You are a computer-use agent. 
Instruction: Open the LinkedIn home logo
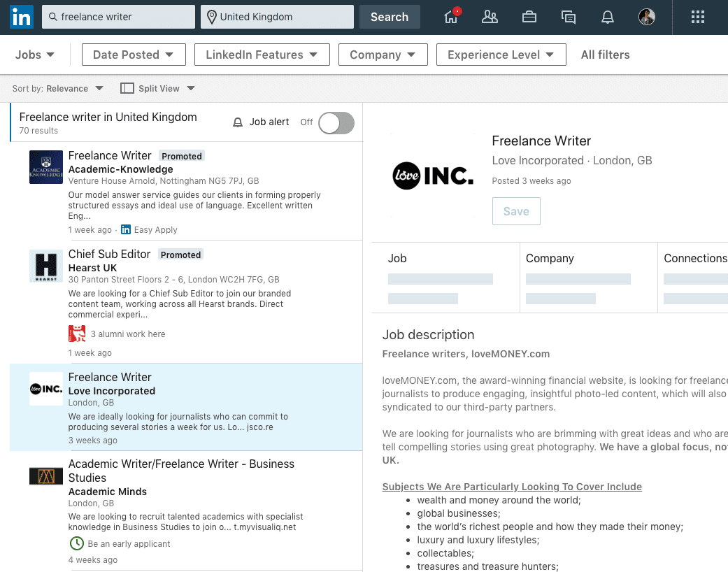22,17
